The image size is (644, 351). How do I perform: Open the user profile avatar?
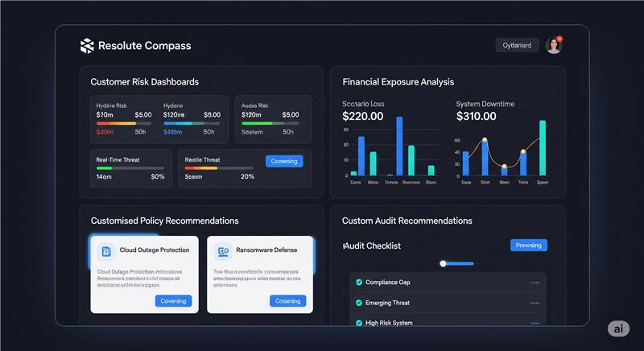point(554,46)
